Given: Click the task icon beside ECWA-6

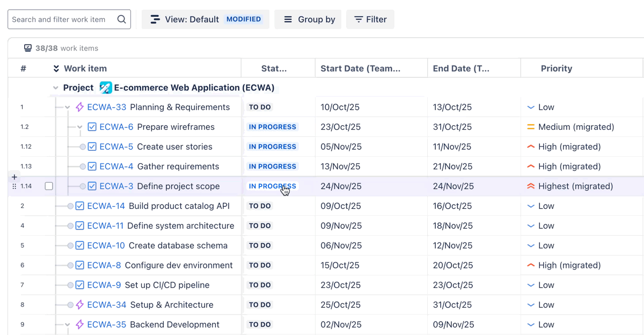Looking at the screenshot, I should click(92, 127).
